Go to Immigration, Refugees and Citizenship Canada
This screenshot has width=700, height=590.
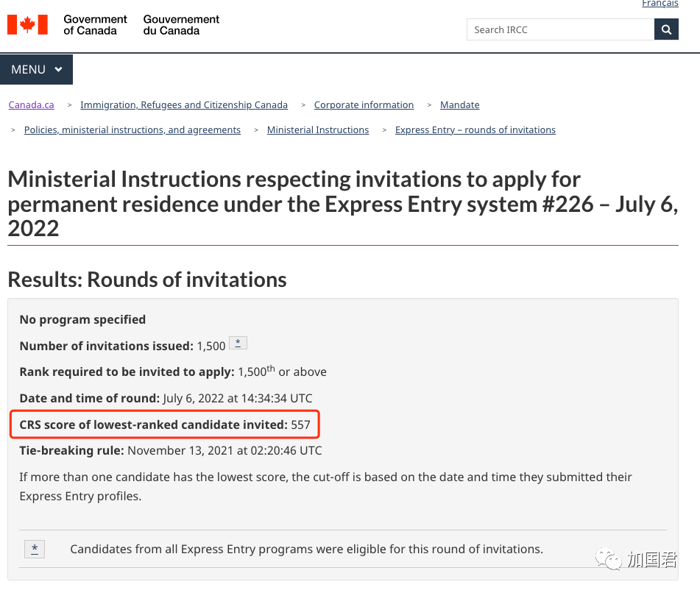tap(183, 104)
